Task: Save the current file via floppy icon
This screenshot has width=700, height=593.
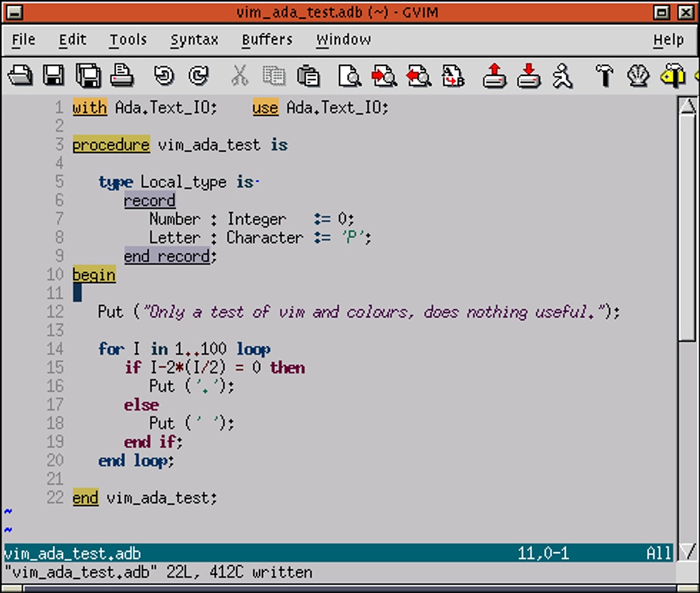Action: [x=54, y=76]
